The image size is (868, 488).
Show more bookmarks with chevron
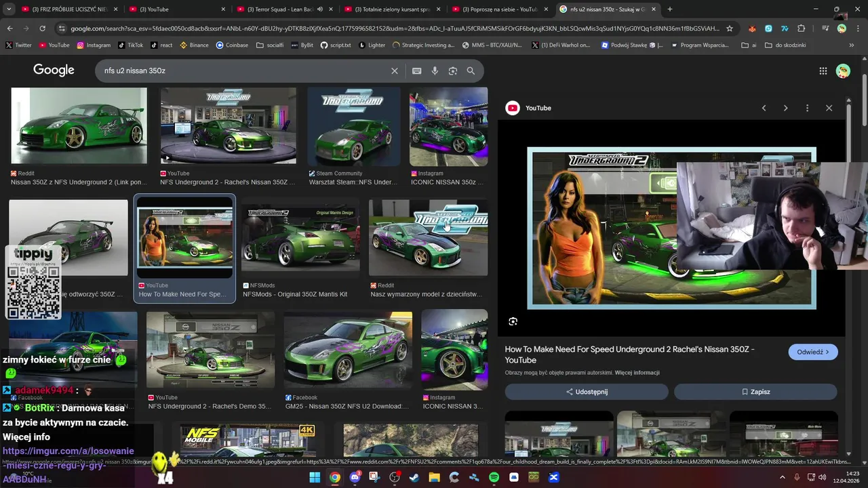pyautogui.click(x=852, y=45)
